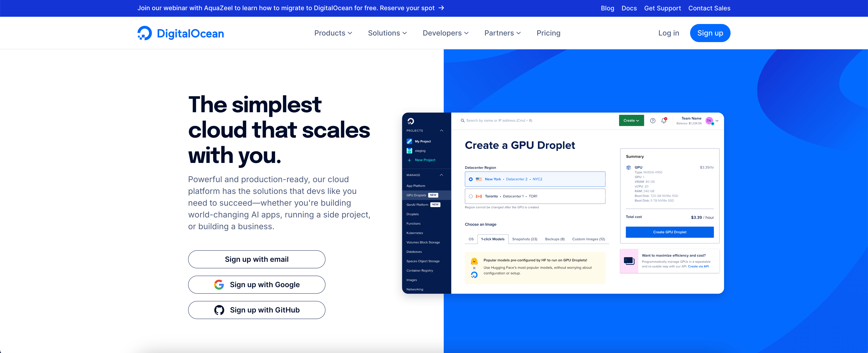Open the Solutions dropdown menu
The height and width of the screenshot is (353, 868).
click(x=387, y=33)
